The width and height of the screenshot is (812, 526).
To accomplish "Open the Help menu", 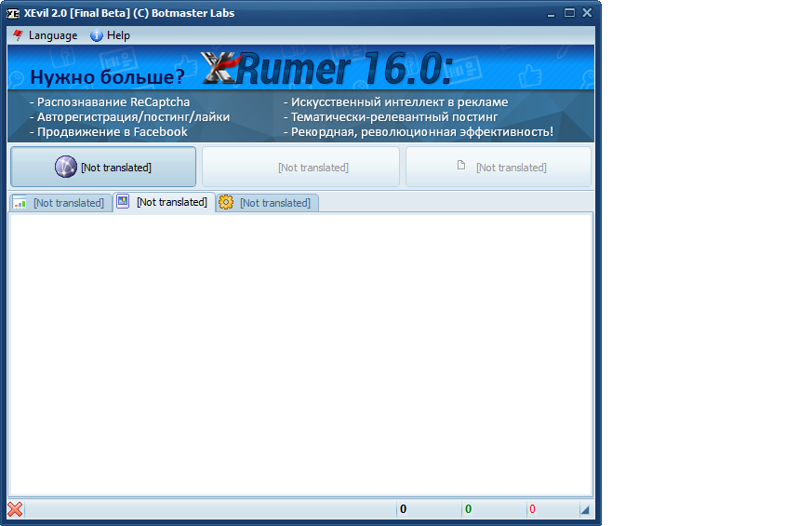I will 111,35.
